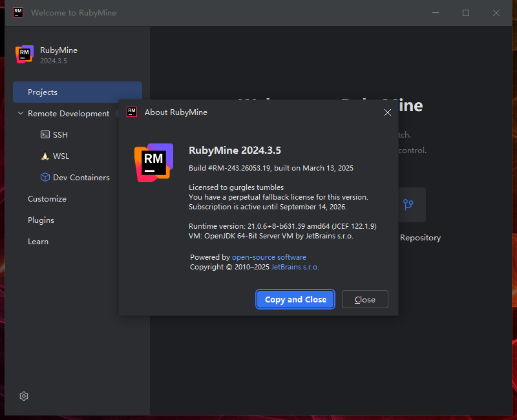Open Remote Development in sidebar
This screenshot has width=517, height=420.
coord(69,114)
